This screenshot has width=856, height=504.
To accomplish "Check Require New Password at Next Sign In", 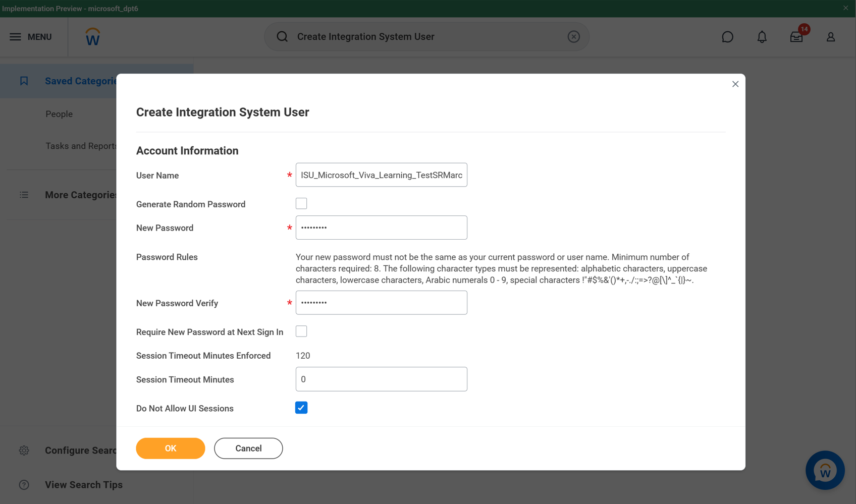I will click(x=301, y=331).
